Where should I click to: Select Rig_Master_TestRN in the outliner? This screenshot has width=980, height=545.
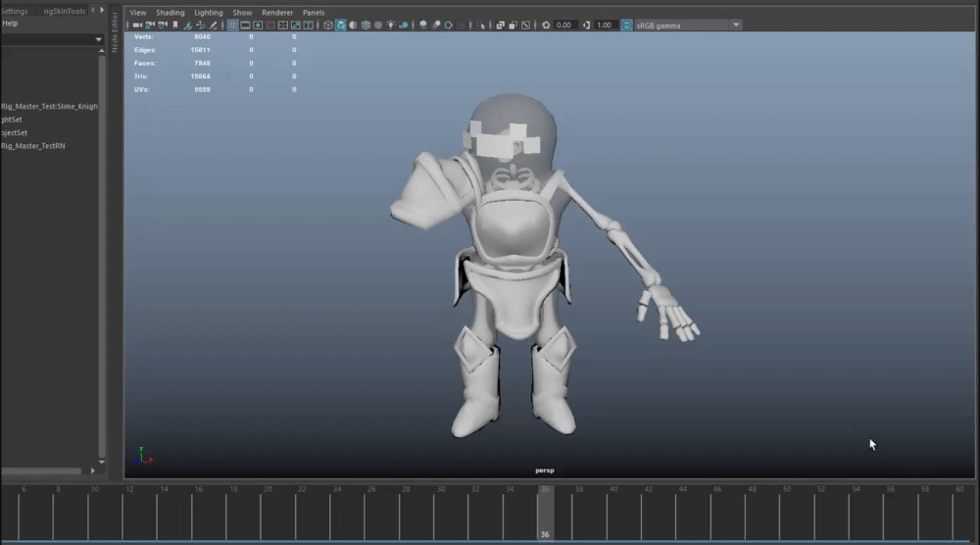click(x=33, y=146)
